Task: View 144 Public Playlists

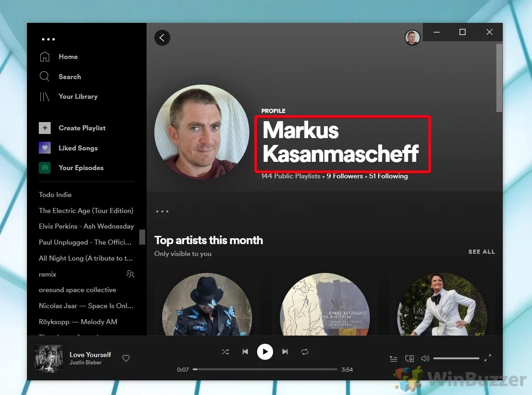Action: coord(291,176)
